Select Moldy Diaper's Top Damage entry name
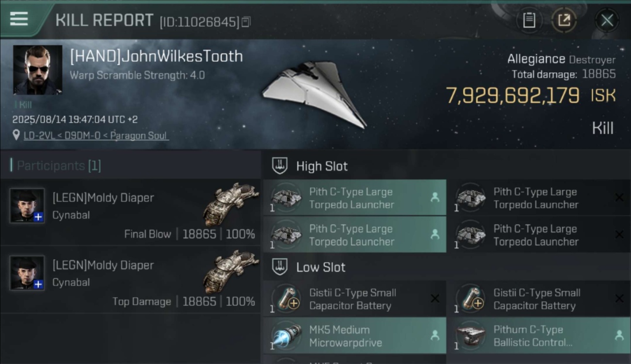 pyautogui.click(x=103, y=265)
